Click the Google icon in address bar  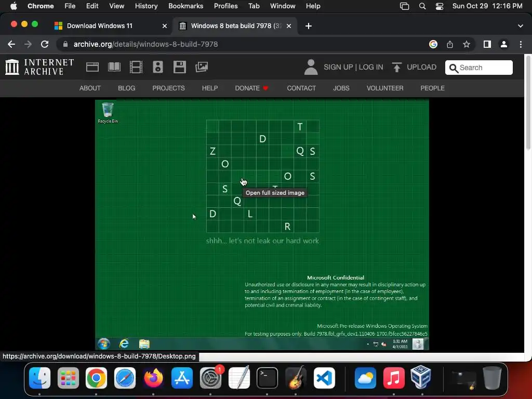click(x=433, y=44)
